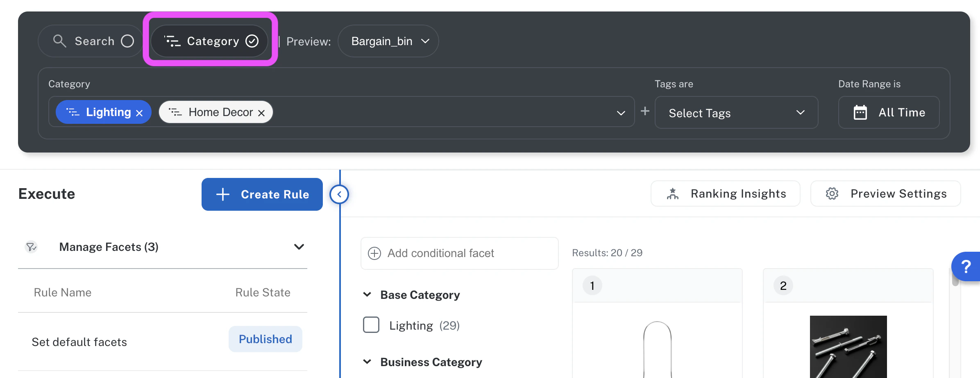Open Preview Settings via the gear icon
This screenshot has height=378, width=980.
pyautogui.click(x=832, y=194)
